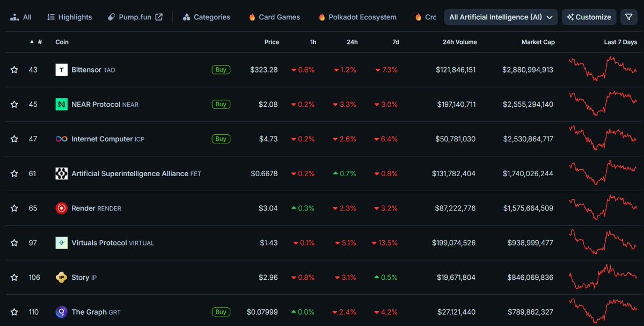Select the All tab
This screenshot has width=644, height=326.
(x=21, y=17)
